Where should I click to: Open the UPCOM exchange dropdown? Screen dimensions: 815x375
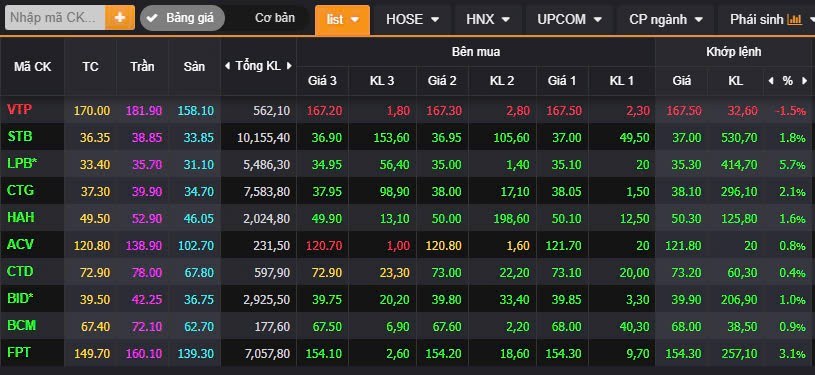pos(569,20)
